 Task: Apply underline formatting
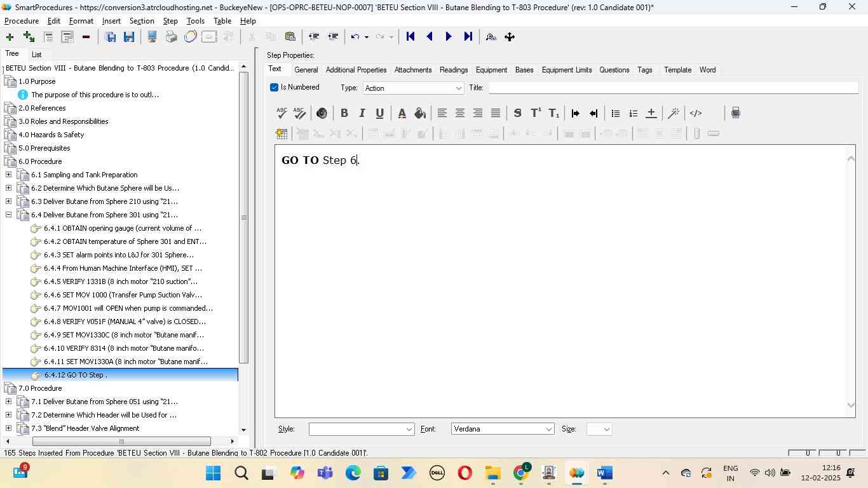tap(380, 113)
